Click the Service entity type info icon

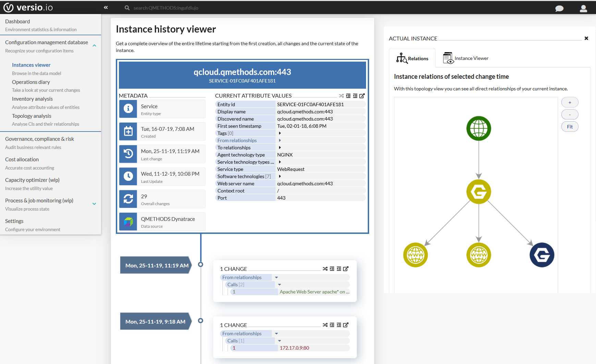(128, 109)
